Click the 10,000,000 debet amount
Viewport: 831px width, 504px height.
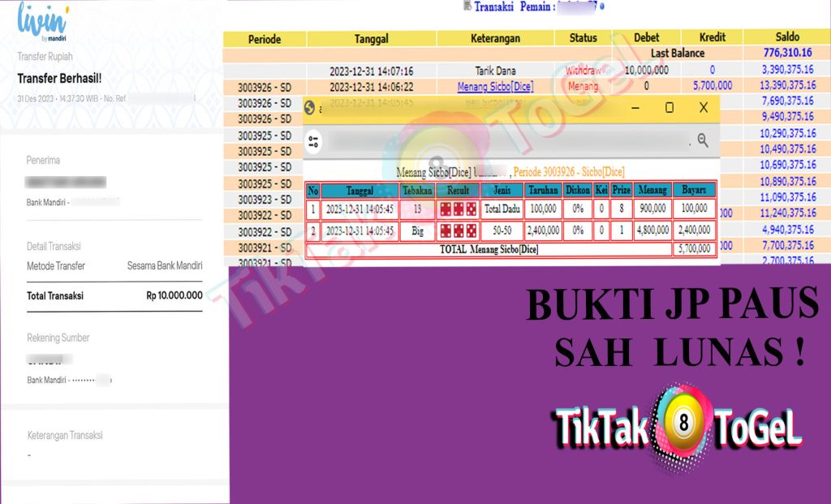(646, 70)
